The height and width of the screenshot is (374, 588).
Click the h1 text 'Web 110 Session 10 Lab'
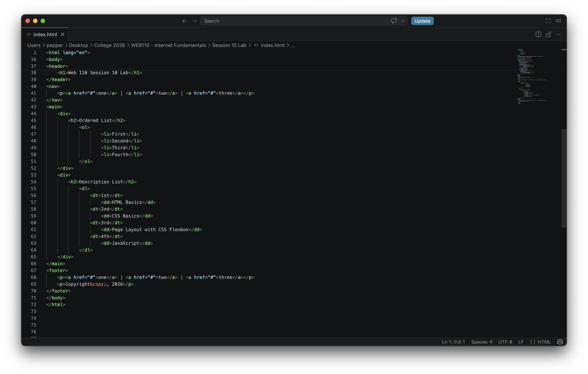click(x=98, y=73)
